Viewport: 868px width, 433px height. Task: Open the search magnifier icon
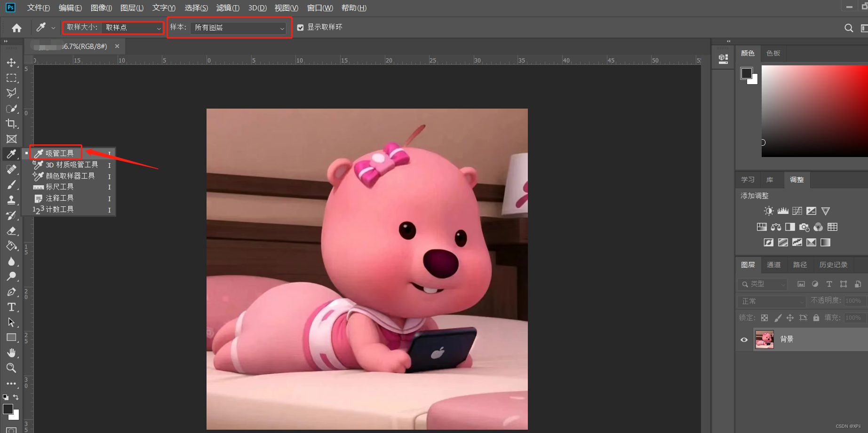(x=849, y=28)
